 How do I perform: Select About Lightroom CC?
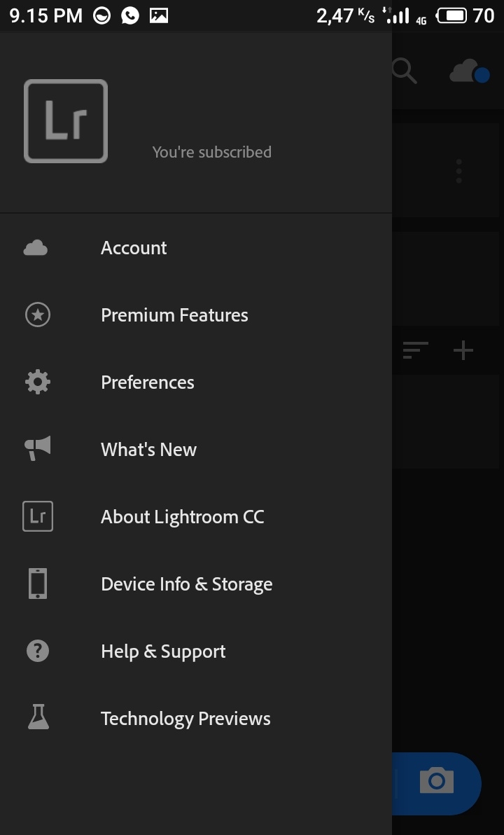196,516
